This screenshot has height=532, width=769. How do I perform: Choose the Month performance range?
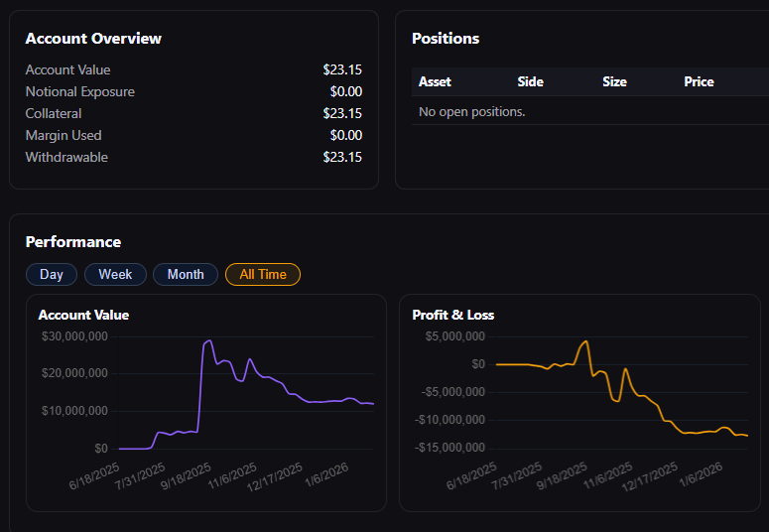coord(186,274)
